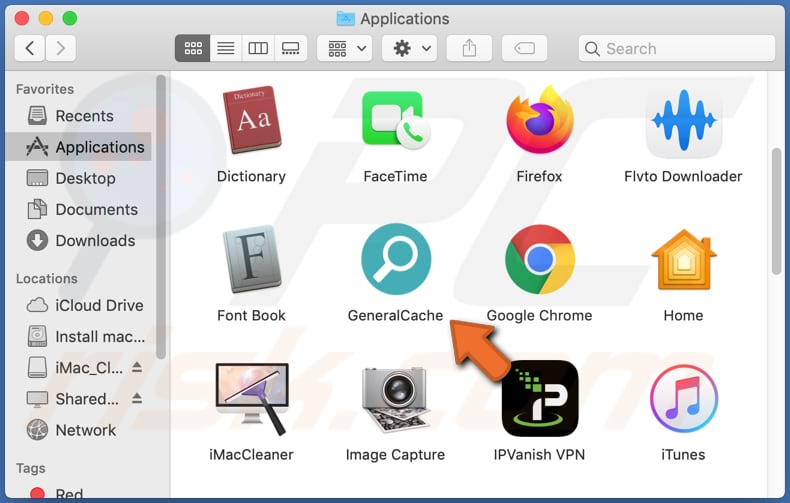Eject the Shared… volume
This screenshot has height=503, width=790.
click(137, 399)
